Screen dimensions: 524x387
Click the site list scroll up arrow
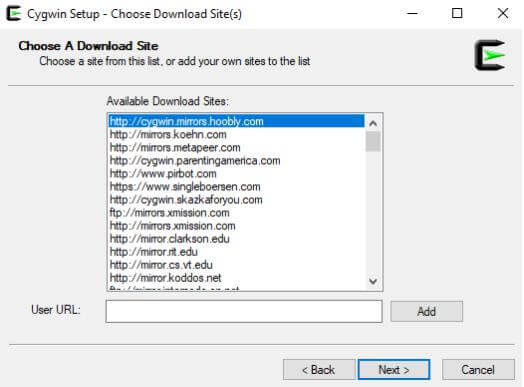tap(373, 123)
